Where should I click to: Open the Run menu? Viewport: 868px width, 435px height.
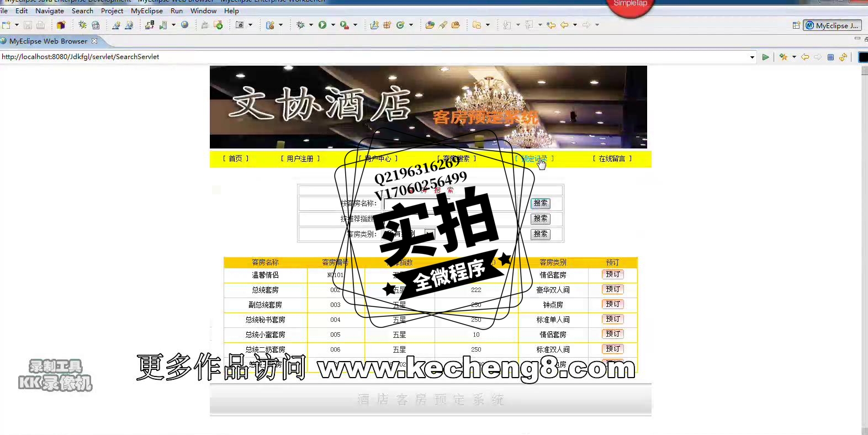click(x=177, y=10)
